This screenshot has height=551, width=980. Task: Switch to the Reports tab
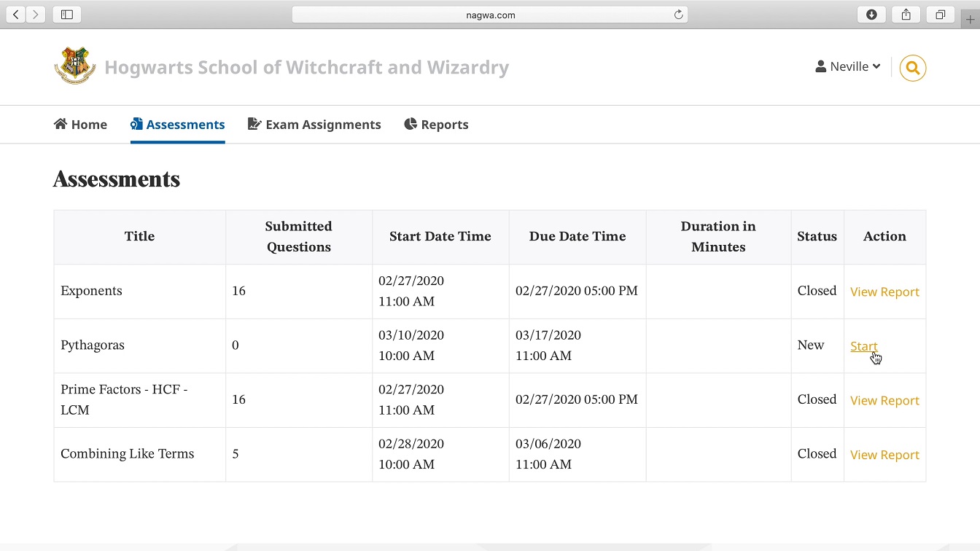(x=436, y=125)
